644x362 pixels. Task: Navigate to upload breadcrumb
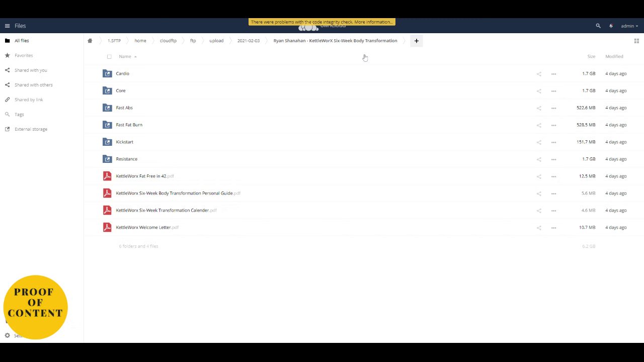click(216, 41)
